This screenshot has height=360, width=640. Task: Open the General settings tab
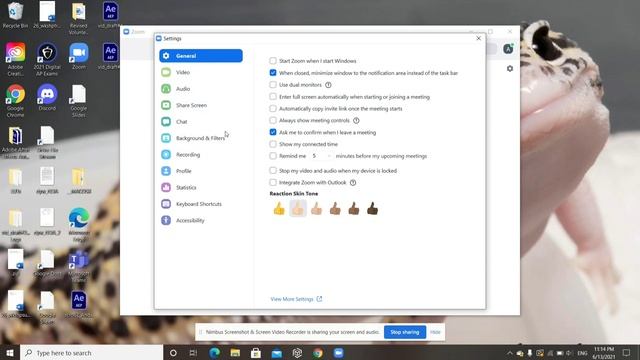(x=201, y=56)
